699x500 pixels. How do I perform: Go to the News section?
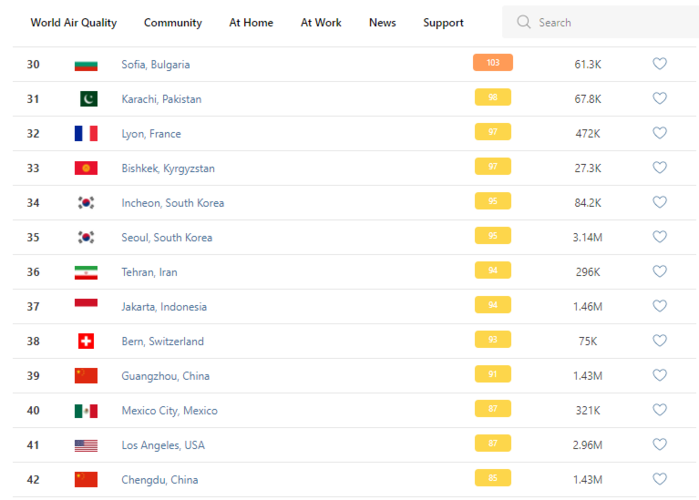pyautogui.click(x=382, y=22)
